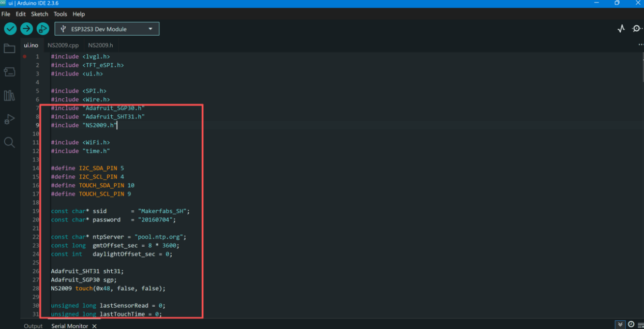
Task: Click the TOUCH_SCL_PIN define line
Action: [91, 194]
